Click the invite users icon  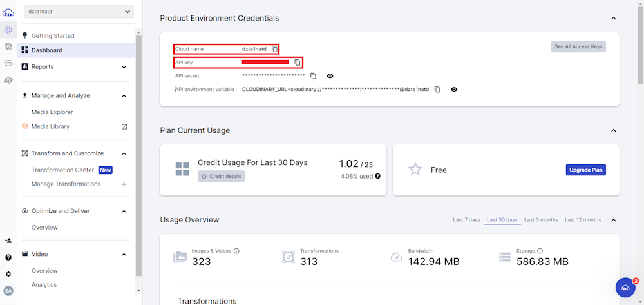[8, 241]
